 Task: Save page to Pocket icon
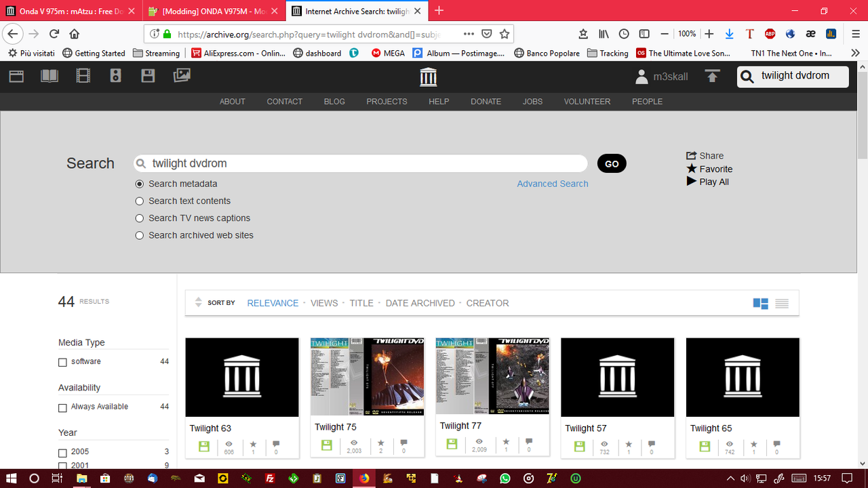(487, 34)
